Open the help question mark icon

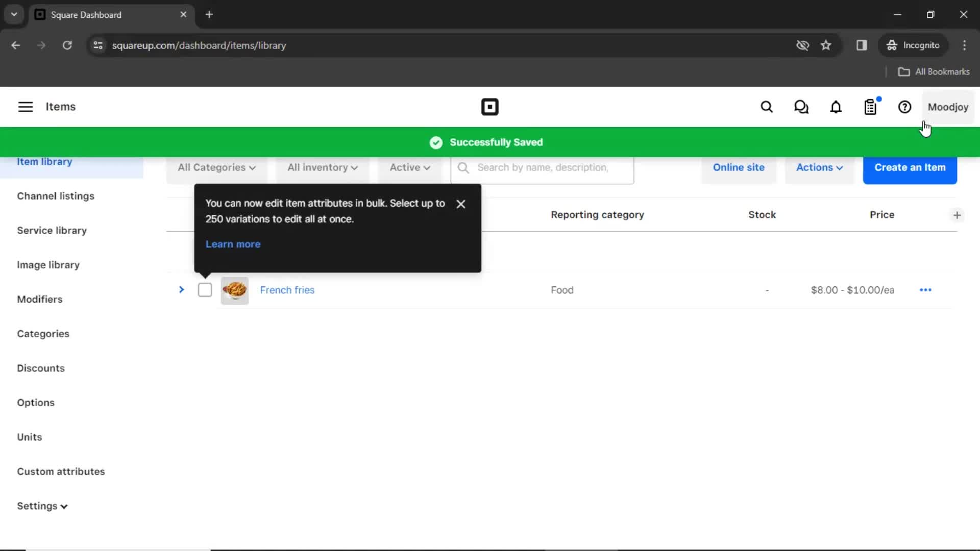pyautogui.click(x=905, y=107)
